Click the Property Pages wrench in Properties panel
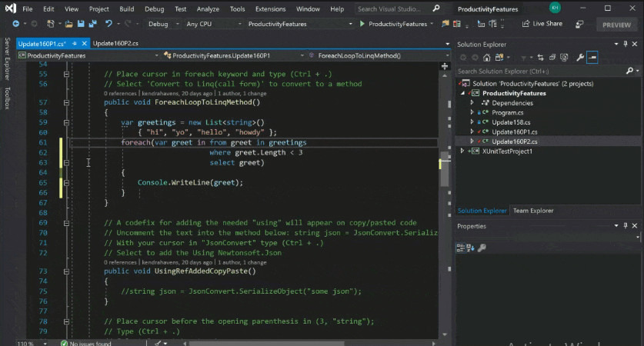The width and height of the screenshot is (644, 346). pyautogui.click(x=482, y=248)
